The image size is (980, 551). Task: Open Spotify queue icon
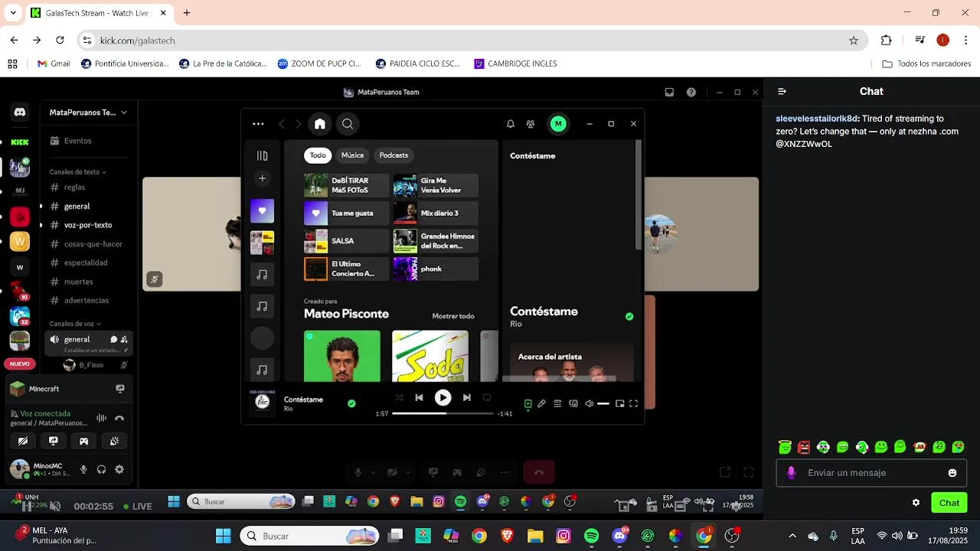click(557, 404)
